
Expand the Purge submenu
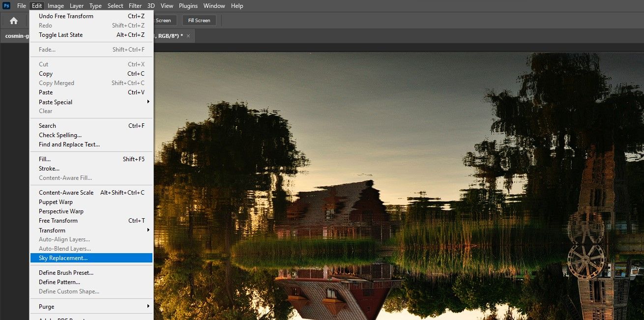(91, 307)
